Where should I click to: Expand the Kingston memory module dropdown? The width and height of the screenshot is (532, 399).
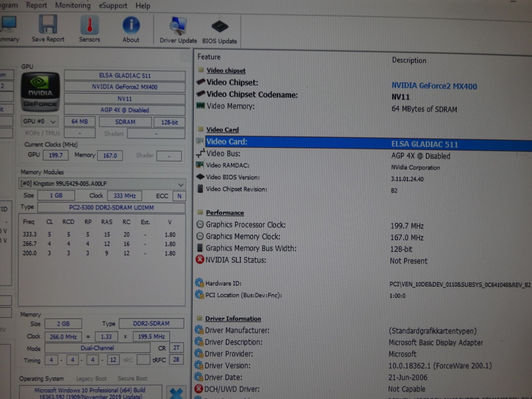point(102,184)
